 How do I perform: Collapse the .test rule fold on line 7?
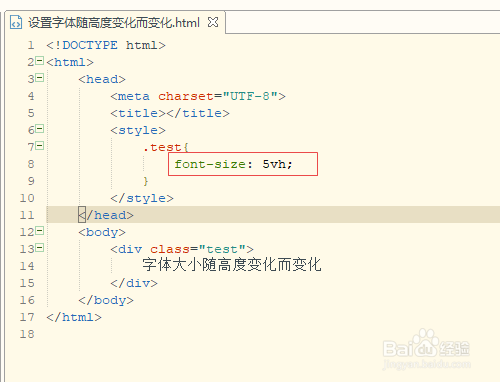[39, 146]
